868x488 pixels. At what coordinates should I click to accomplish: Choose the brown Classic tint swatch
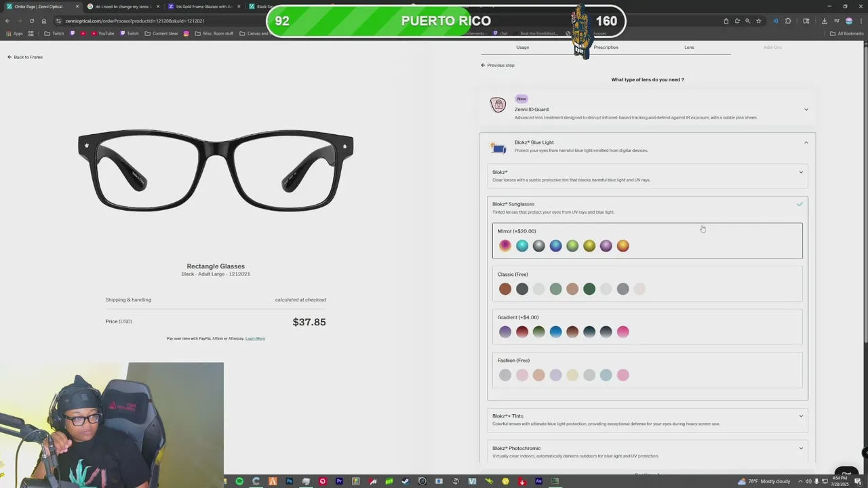coord(505,289)
